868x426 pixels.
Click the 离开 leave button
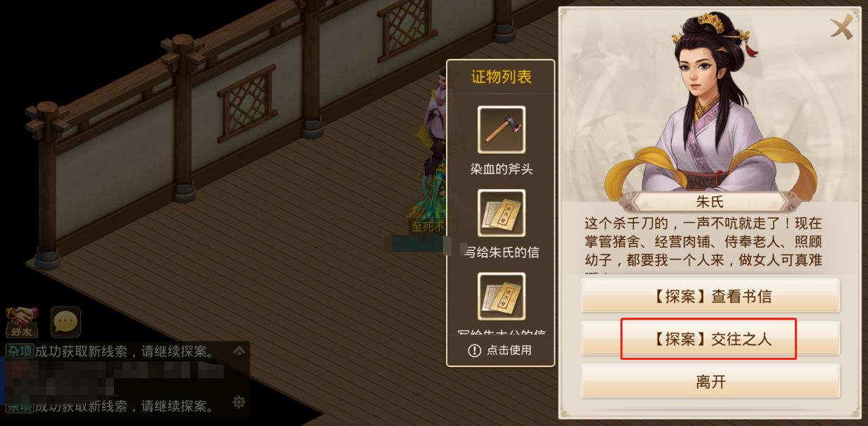[710, 382]
